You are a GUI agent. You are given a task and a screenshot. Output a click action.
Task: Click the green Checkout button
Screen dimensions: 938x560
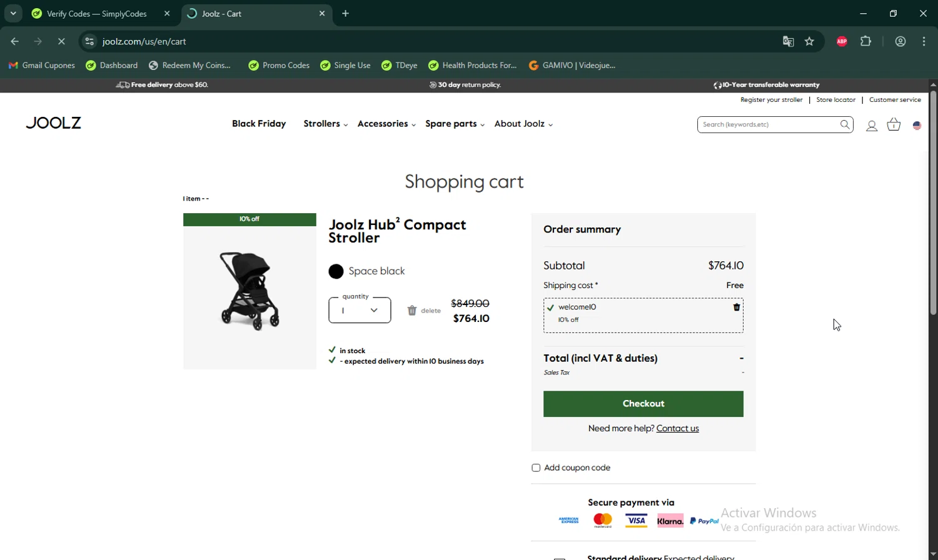point(643,404)
